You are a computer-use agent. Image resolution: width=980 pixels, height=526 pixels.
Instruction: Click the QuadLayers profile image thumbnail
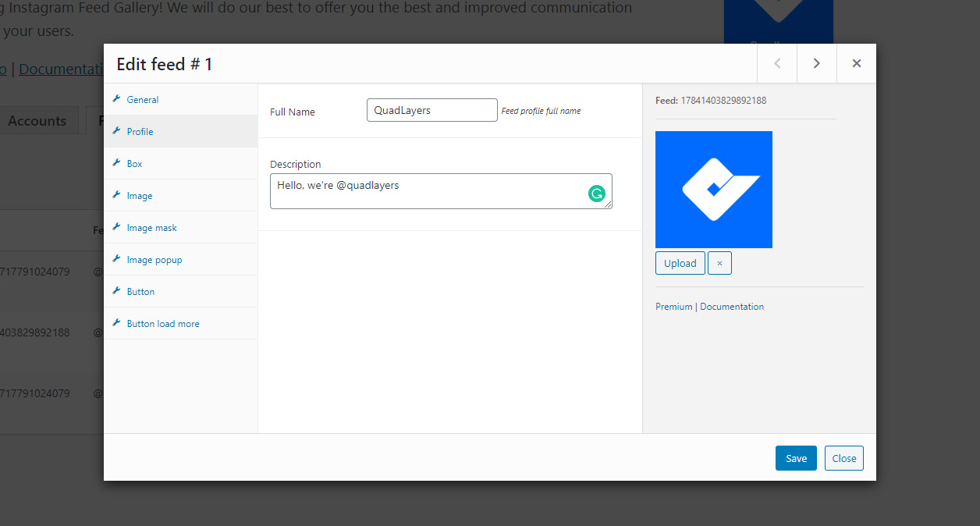(x=714, y=190)
